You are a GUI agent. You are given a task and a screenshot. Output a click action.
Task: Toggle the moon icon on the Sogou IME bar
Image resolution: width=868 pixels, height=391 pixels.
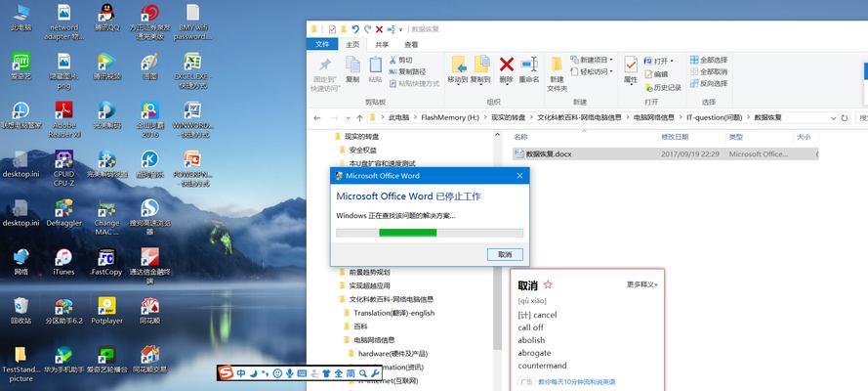254,373
